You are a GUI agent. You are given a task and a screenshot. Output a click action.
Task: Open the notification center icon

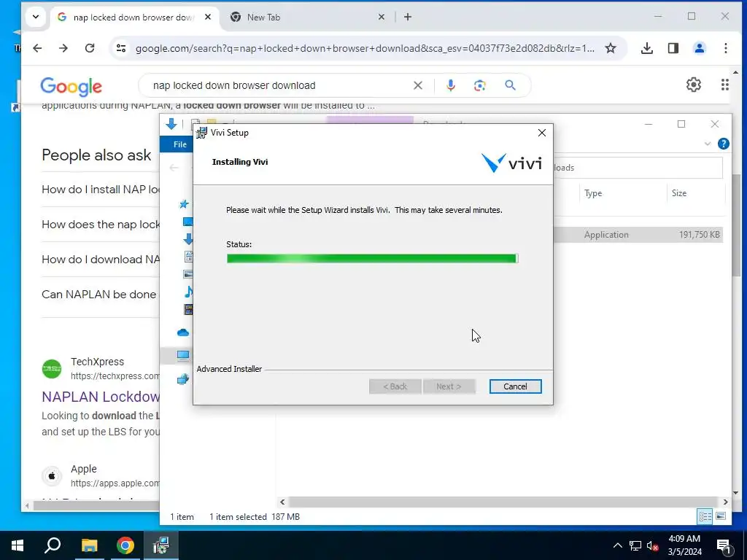click(724, 545)
